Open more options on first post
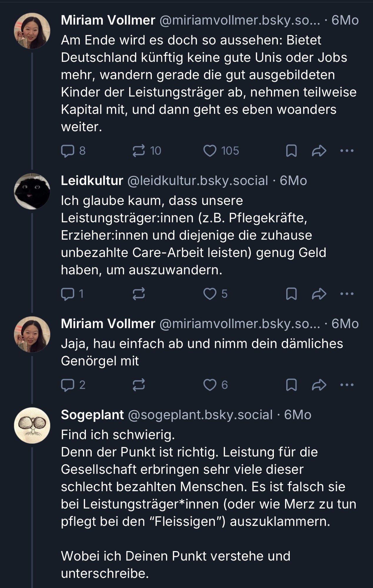The width and height of the screenshot is (373, 588). point(347,151)
